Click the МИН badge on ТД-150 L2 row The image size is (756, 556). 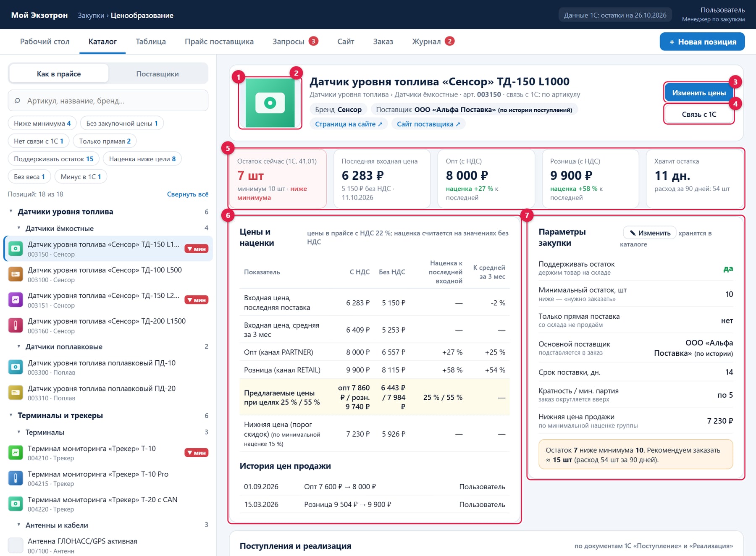[x=197, y=300]
